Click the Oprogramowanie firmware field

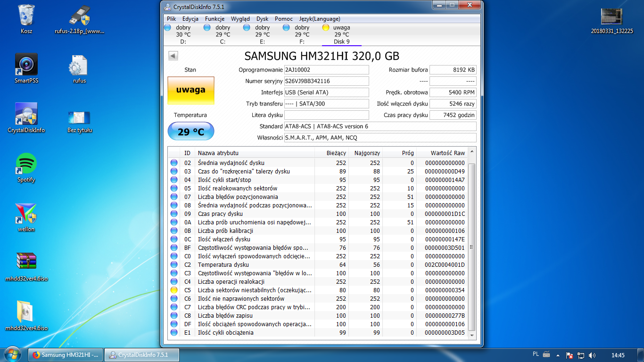pyautogui.click(x=326, y=70)
